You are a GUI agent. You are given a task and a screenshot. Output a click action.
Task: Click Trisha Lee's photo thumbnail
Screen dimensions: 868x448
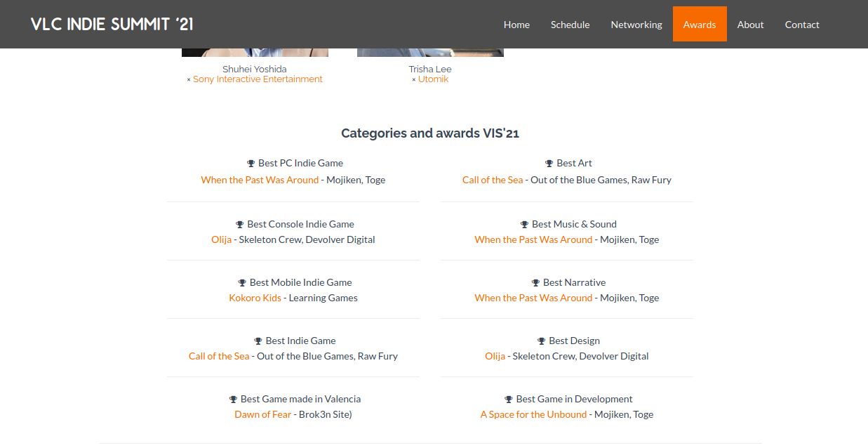430,53
